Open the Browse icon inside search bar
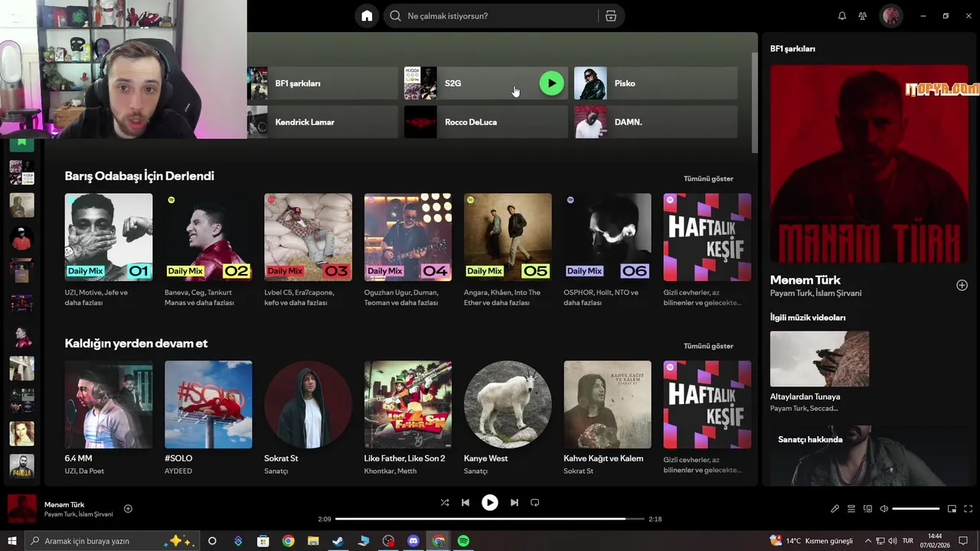This screenshot has width=980, height=551. pyautogui.click(x=610, y=16)
